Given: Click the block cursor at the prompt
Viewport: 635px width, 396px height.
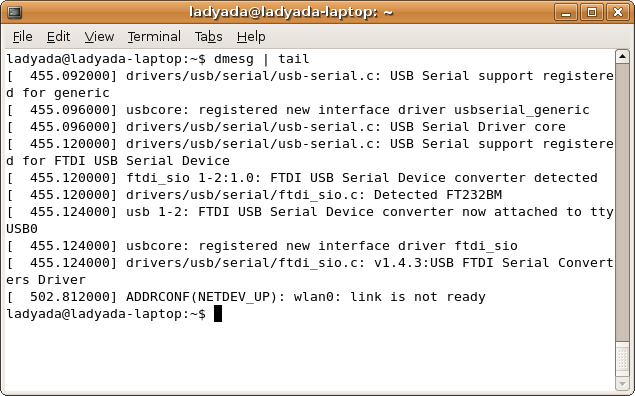Looking at the screenshot, I should [x=218, y=314].
